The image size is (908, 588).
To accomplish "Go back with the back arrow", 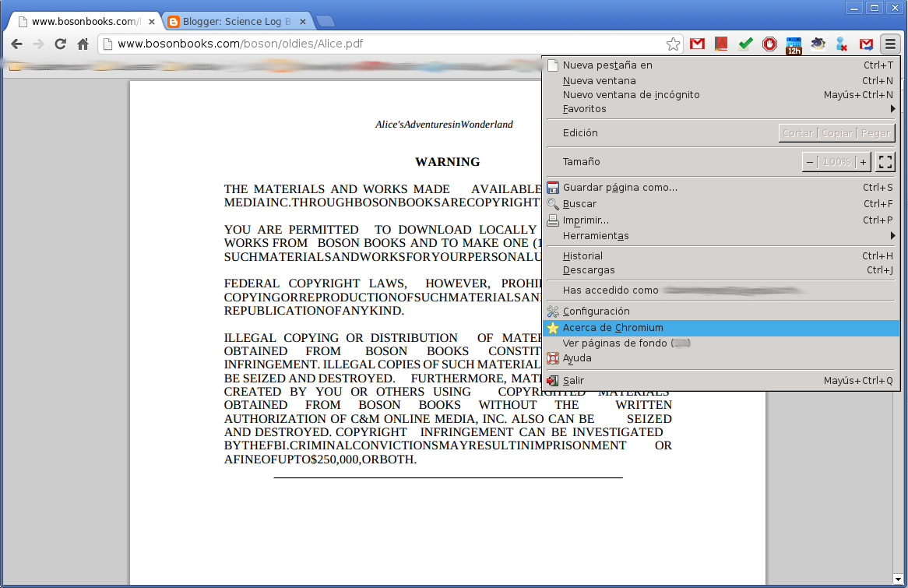I will click(17, 44).
